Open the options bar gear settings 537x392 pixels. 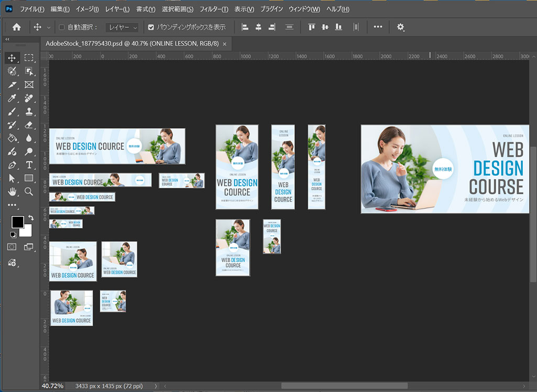400,27
